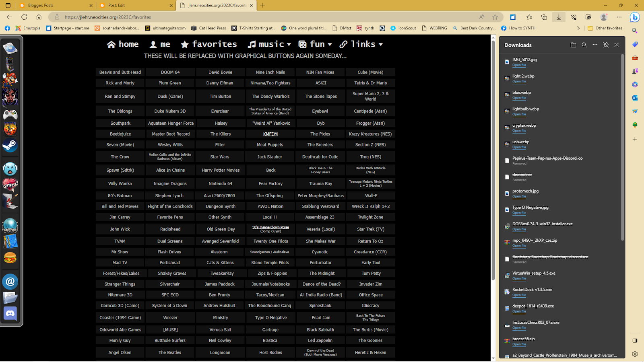
Task: Open the hamburger icon in dock
Action: pyautogui.click(x=10, y=257)
